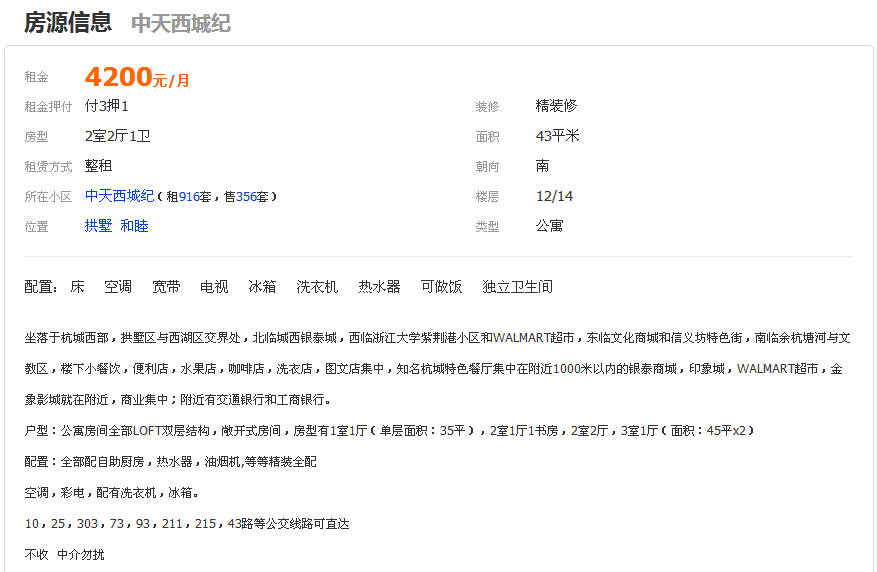Click the orange 4200元/月 rent price
Viewport: 877px width, 572px height.
tap(136, 77)
